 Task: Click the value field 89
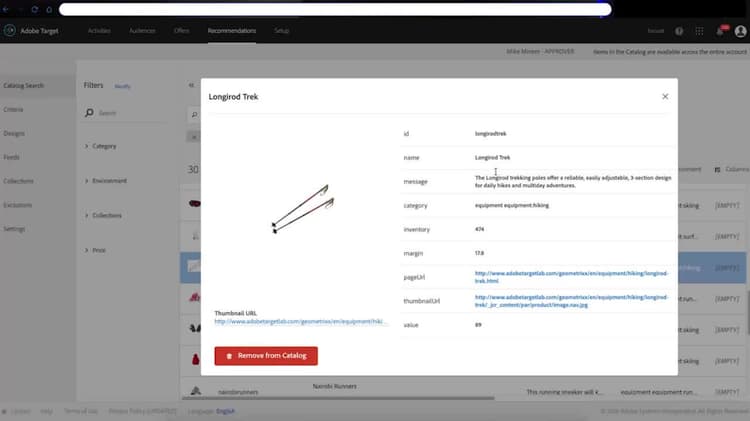(x=478, y=325)
